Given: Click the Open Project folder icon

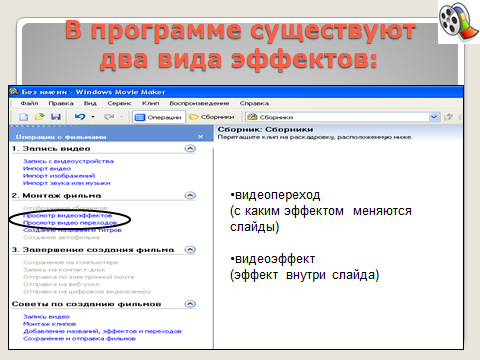Looking at the screenshot, I should tap(40, 117).
